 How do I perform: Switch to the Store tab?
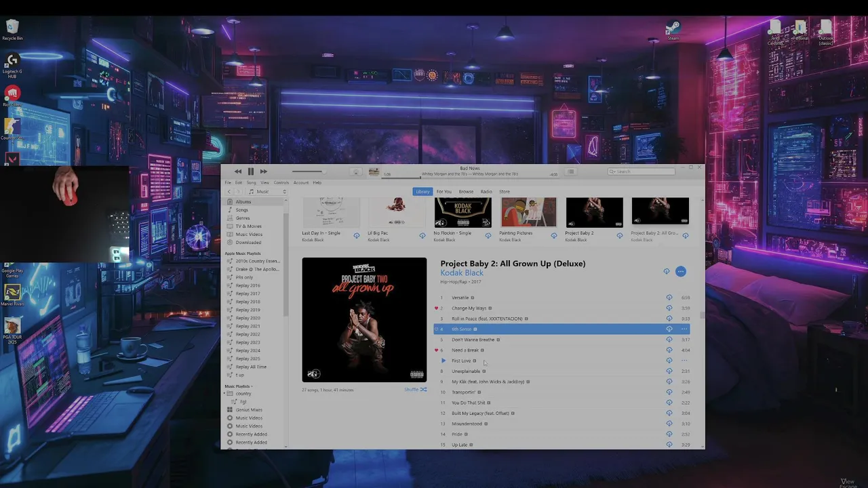505,192
